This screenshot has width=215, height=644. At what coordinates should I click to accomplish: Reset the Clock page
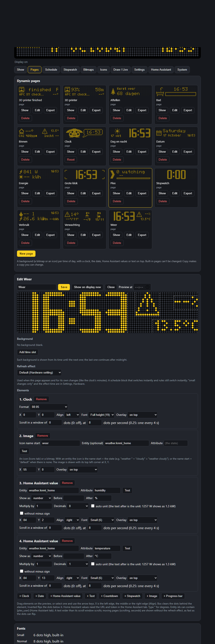tap(71, 159)
